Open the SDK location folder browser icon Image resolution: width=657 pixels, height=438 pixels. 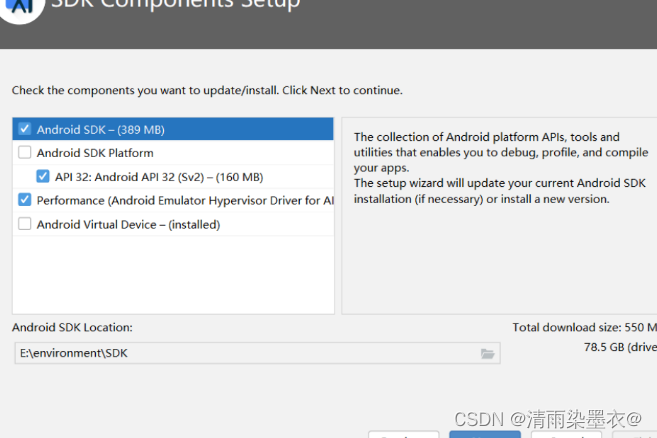point(487,354)
